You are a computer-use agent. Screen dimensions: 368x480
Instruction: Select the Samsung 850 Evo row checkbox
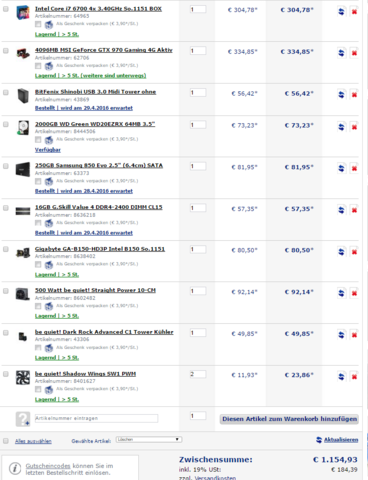[6, 166]
